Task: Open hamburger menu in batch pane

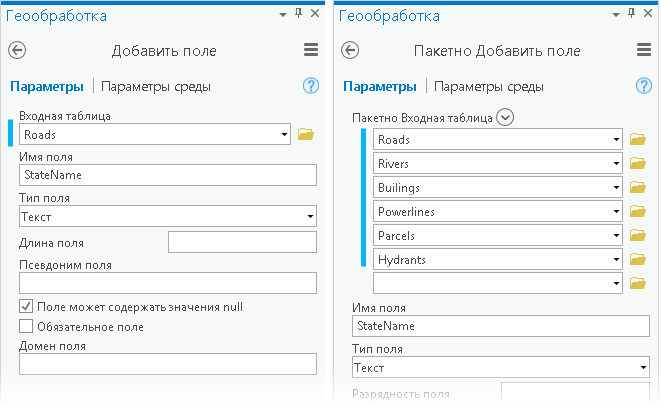Action: click(645, 51)
